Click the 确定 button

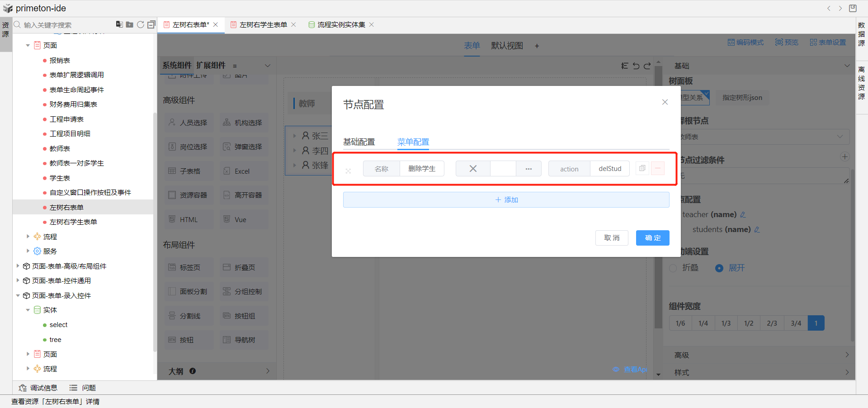pos(652,238)
